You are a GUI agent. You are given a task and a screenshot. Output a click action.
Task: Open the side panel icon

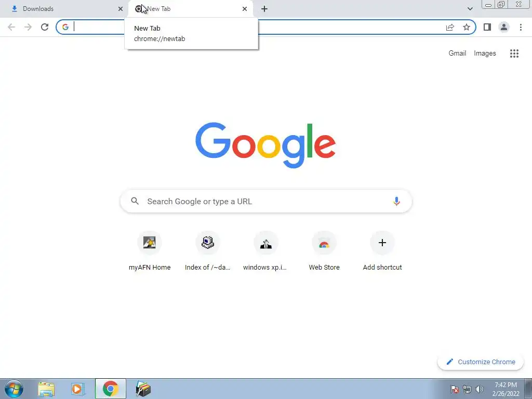[x=487, y=27]
